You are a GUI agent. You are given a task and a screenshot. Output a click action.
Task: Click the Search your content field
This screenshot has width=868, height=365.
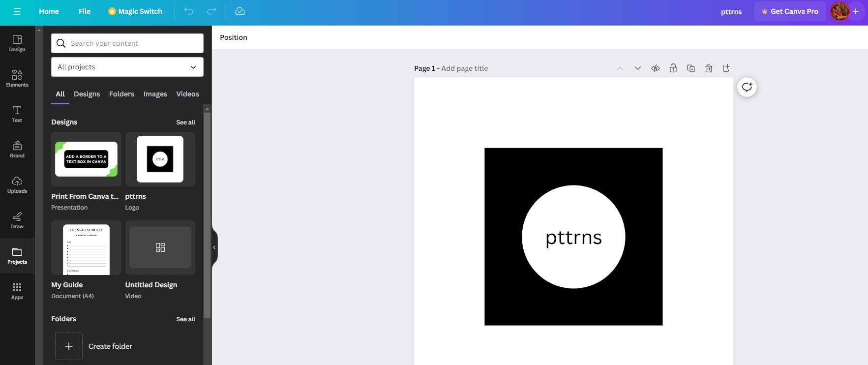tap(127, 43)
